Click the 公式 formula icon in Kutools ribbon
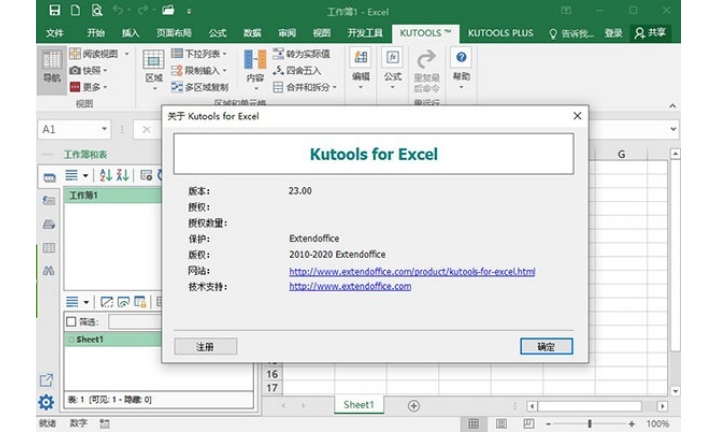The height and width of the screenshot is (432, 720). pos(393,57)
